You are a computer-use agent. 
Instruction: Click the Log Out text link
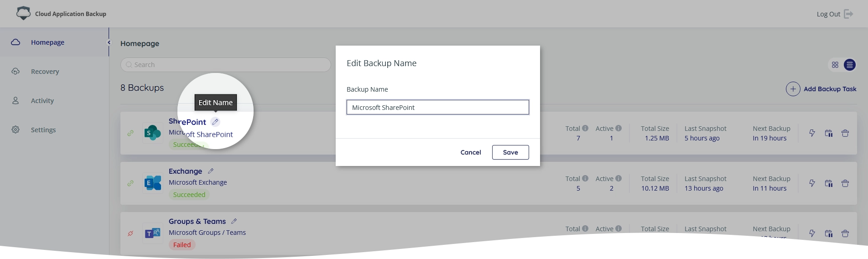(828, 14)
